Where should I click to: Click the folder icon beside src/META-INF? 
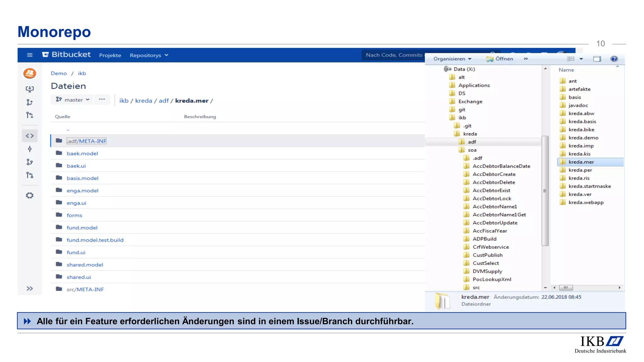[59, 289]
